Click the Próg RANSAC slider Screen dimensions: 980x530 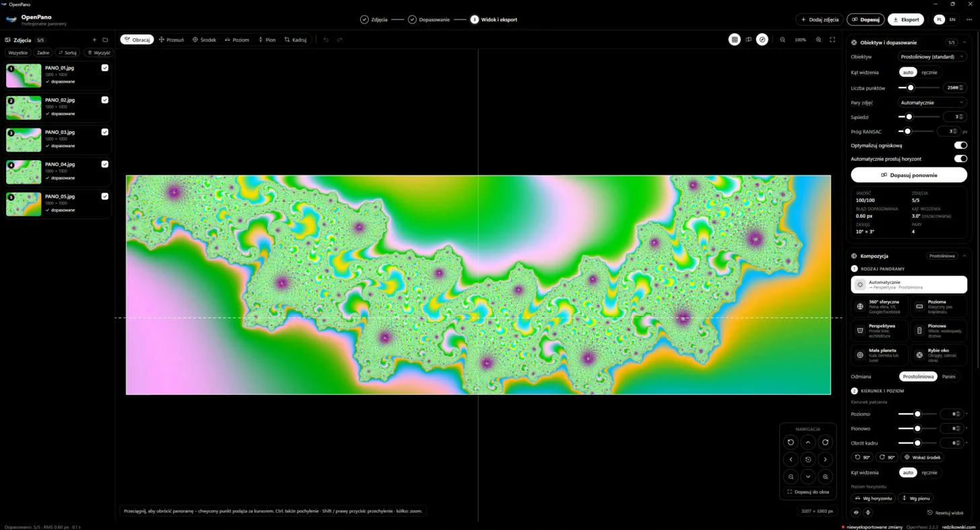[x=915, y=131]
